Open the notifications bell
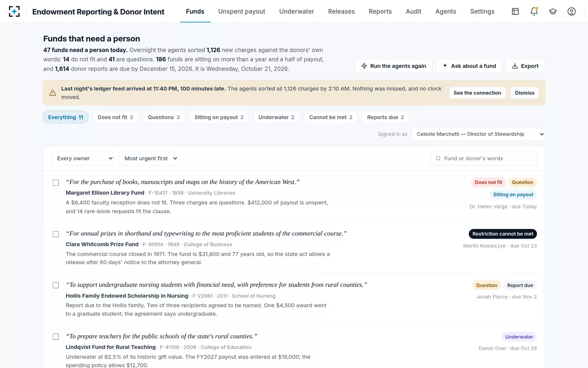This screenshot has width=588, height=368. (x=534, y=11)
